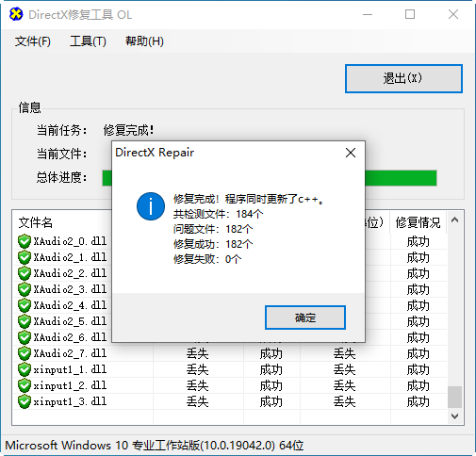Screen dimensions: 476x456
Task: Open the 文件(F) menu
Action: [33, 41]
